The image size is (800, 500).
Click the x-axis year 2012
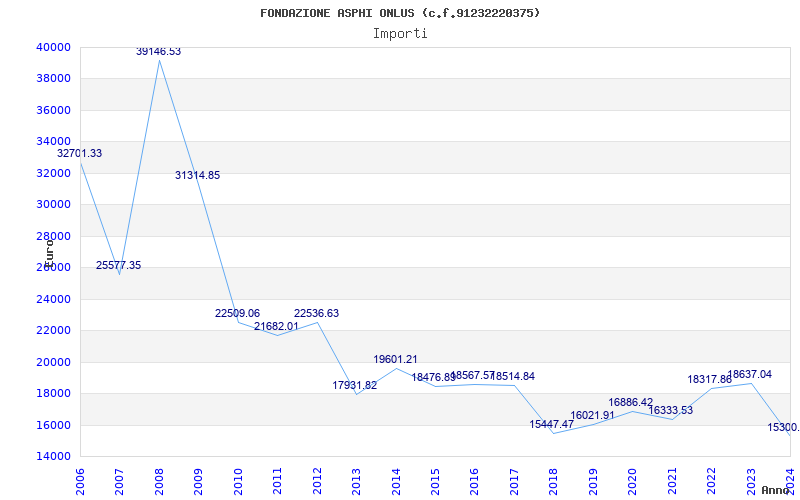pyautogui.click(x=316, y=482)
